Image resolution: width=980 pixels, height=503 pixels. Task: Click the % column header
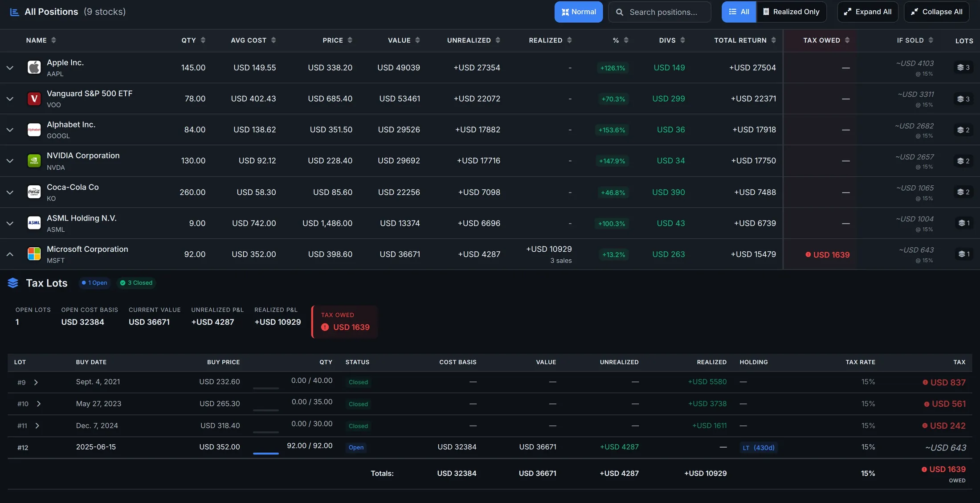[x=621, y=40]
